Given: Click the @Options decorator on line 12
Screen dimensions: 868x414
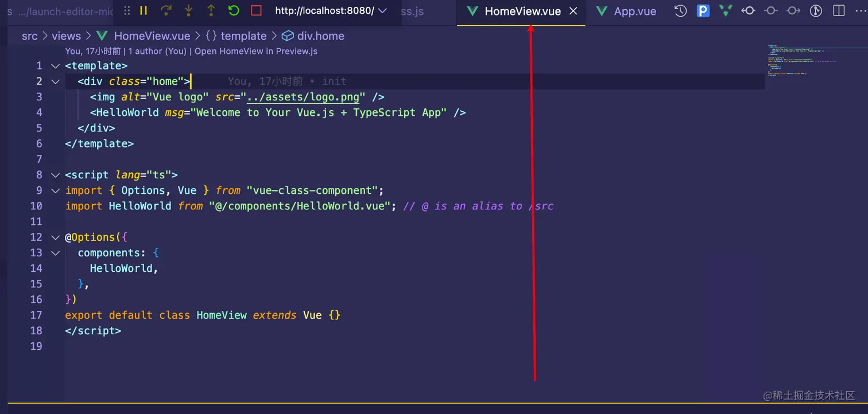Looking at the screenshot, I should pyautogui.click(x=91, y=237).
